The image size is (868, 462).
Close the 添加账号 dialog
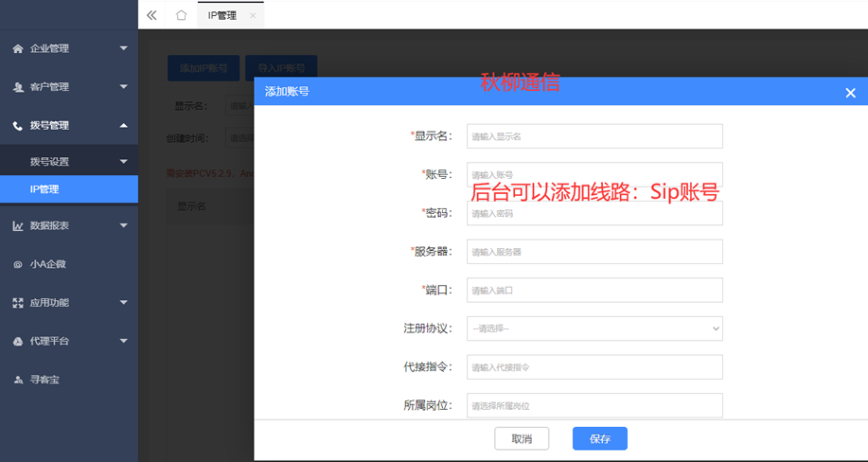851,93
